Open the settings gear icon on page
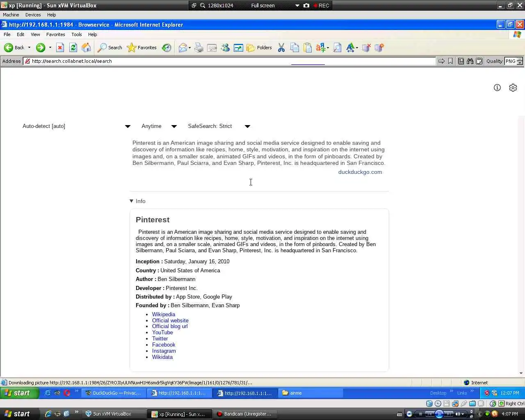The width and height of the screenshot is (525, 420). pos(513,87)
